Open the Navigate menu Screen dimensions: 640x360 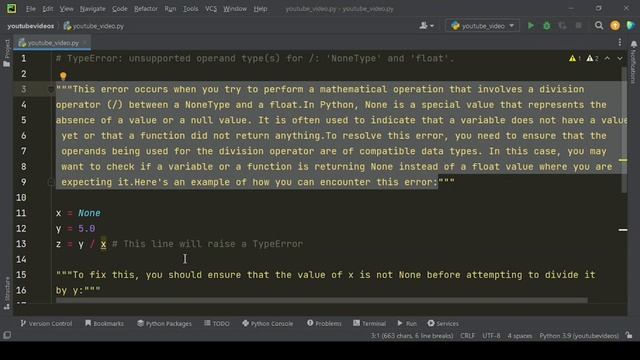coord(92,9)
